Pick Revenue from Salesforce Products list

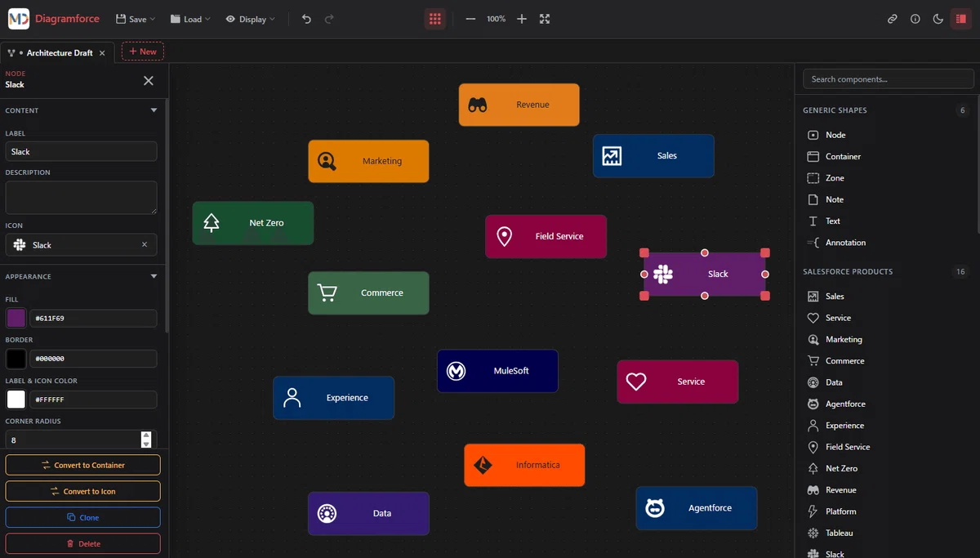coord(889,490)
